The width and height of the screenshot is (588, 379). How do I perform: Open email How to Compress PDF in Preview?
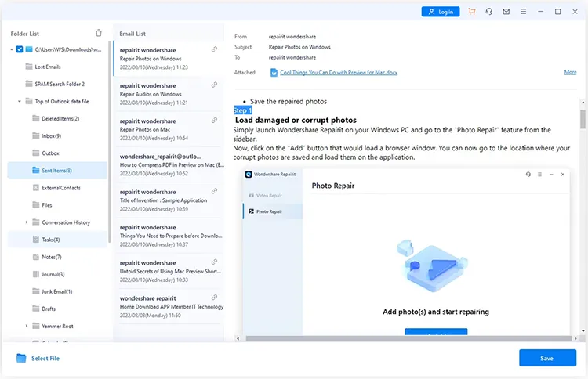[x=169, y=164]
